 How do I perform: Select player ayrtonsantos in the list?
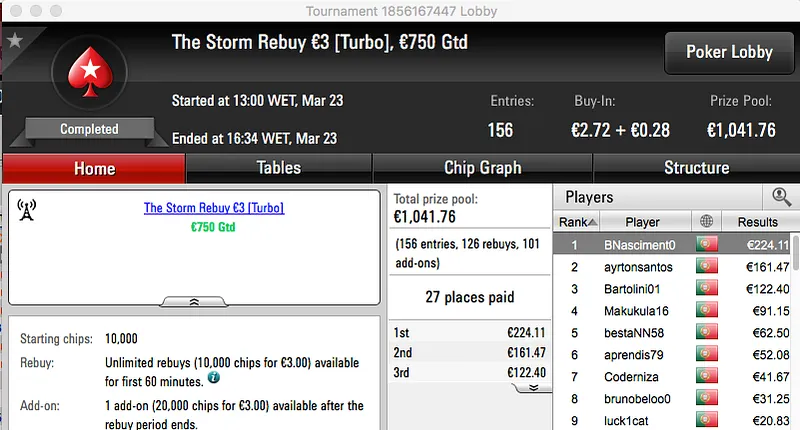tap(638, 267)
